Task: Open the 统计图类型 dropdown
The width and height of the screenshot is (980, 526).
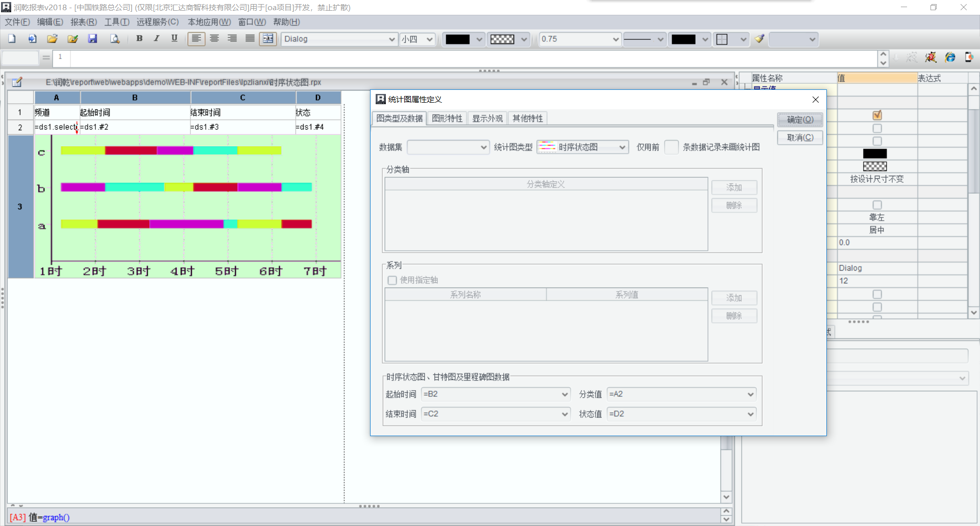Action: [x=622, y=147]
